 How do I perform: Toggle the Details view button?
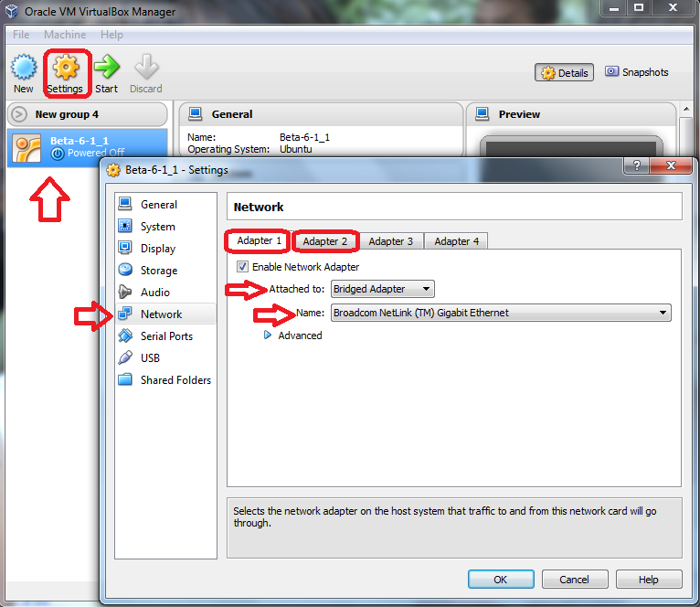pos(564,72)
